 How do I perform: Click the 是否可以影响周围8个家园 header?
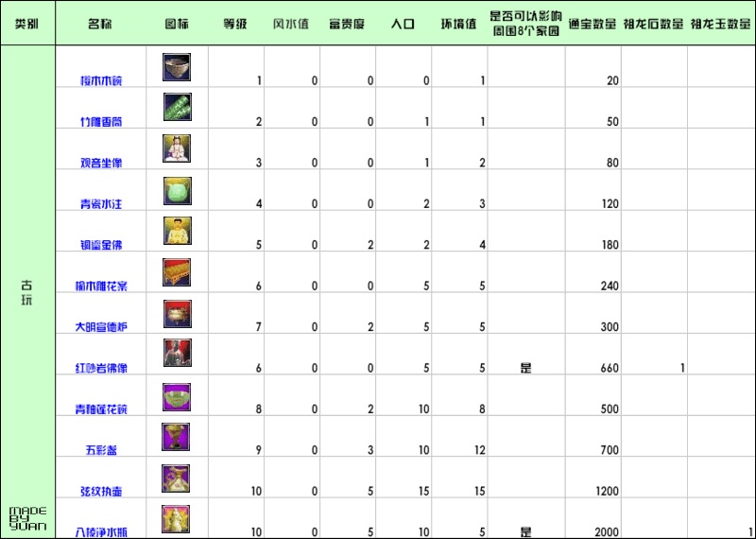(526, 23)
